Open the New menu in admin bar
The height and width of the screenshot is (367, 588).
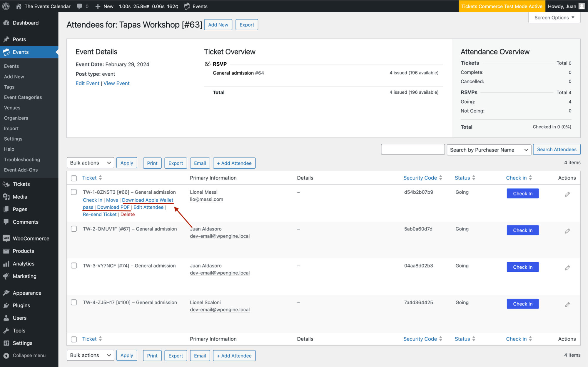point(104,6)
